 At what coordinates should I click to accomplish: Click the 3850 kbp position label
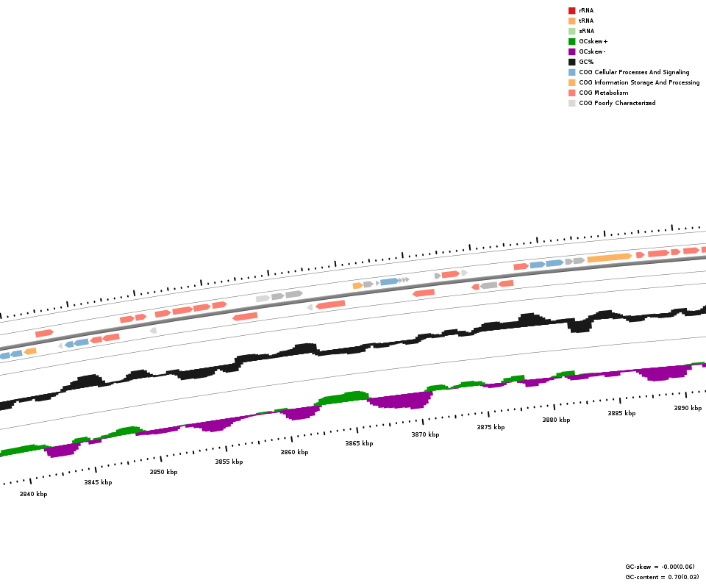click(163, 472)
